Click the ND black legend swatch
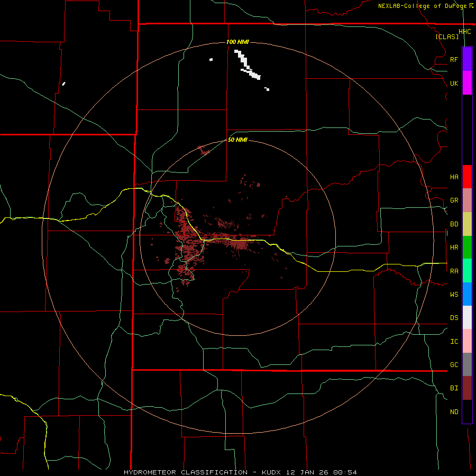This screenshot has width=476, height=476. (467, 411)
